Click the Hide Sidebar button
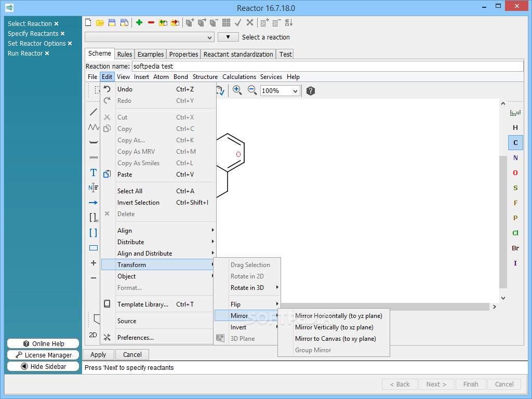 coord(43,367)
